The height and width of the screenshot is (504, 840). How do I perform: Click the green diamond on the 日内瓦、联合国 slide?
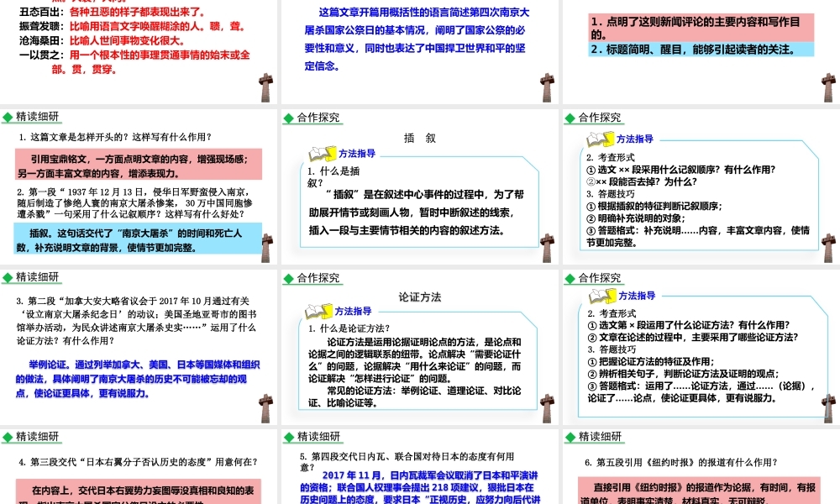[x=289, y=437]
